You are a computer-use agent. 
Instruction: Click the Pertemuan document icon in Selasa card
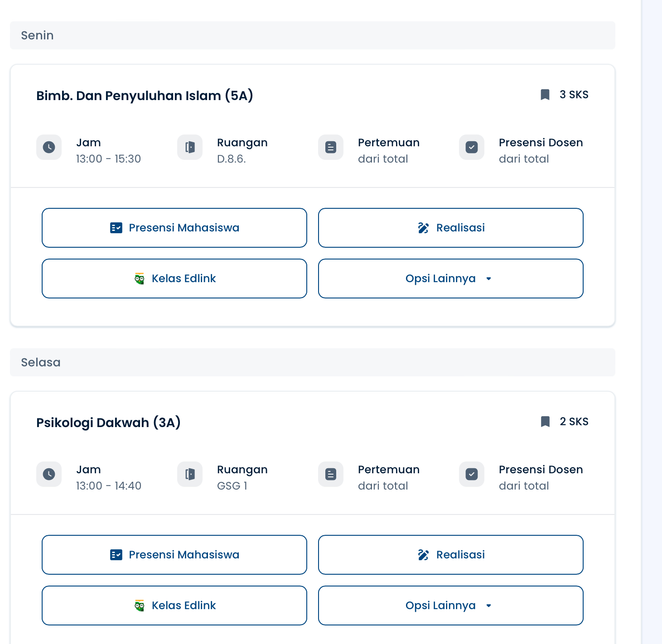point(331,474)
